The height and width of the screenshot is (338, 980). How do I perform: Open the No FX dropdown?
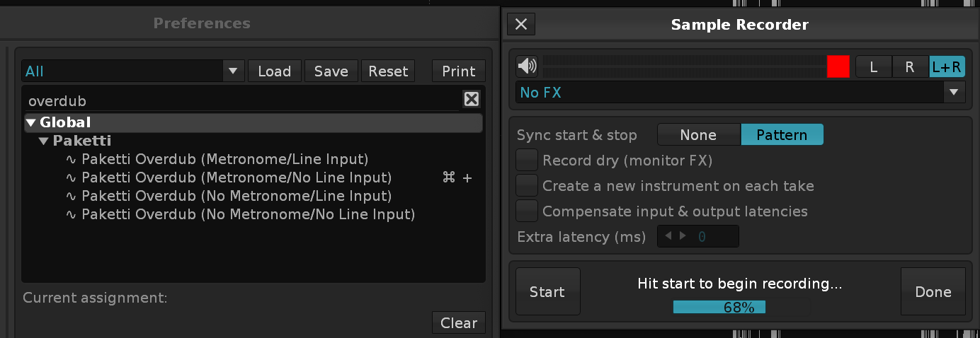pos(954,93)
